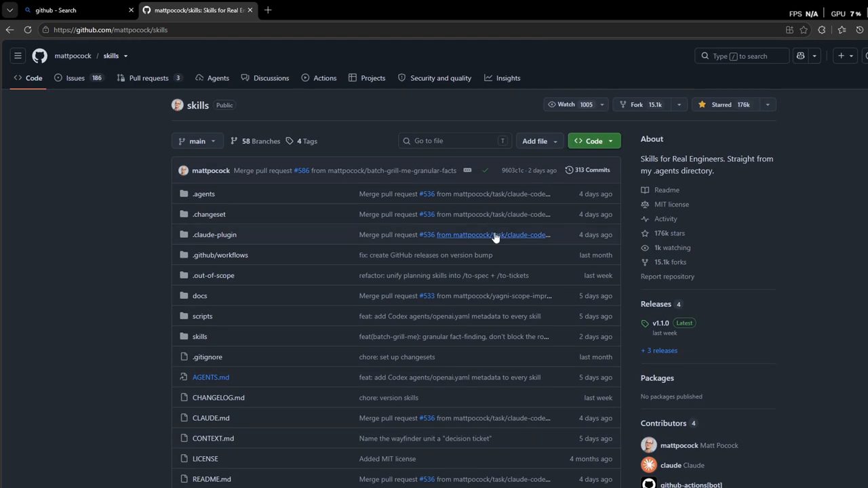This screenshot has width=868, height=488.
Task: Click the '+ 3 releases' link
Action: [659, 350]
